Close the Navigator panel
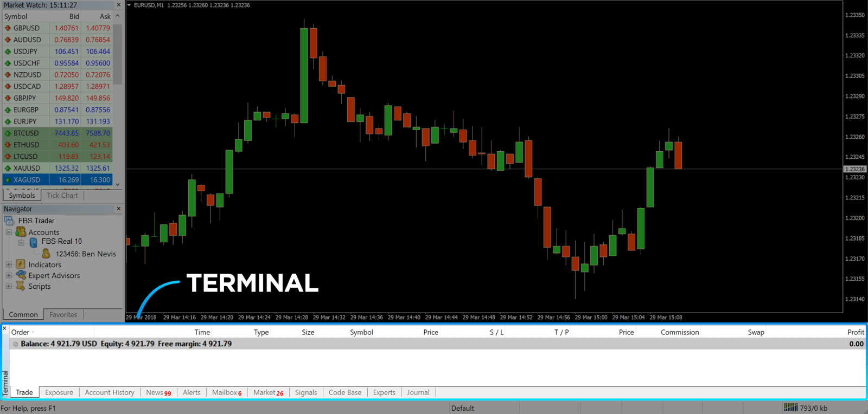The height and width of the screenshot is (414, 868). 118,209
